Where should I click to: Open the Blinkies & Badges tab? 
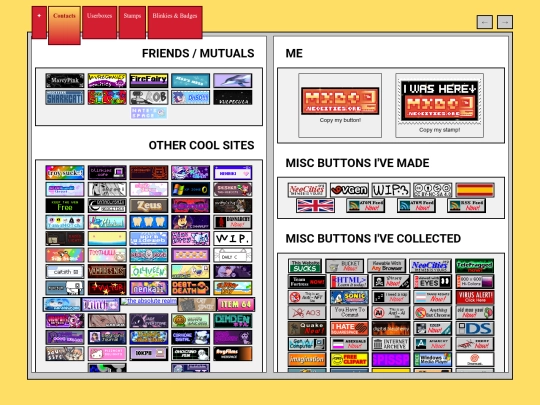tap(175, 22)
